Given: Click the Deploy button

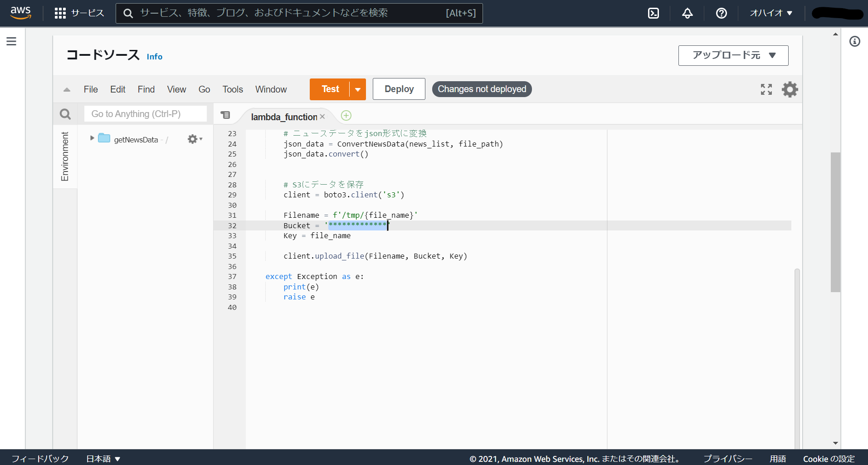Looking at the screenshot, I should point(399,89).
